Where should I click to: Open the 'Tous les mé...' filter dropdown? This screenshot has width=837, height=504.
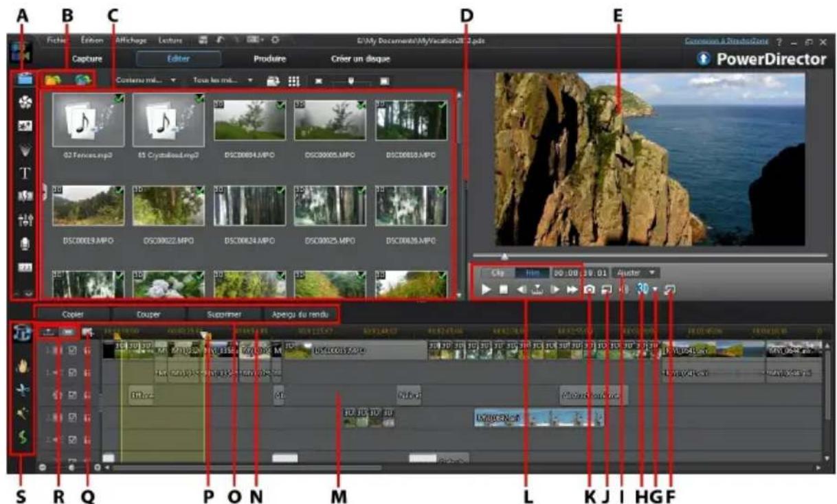point(223,80)
